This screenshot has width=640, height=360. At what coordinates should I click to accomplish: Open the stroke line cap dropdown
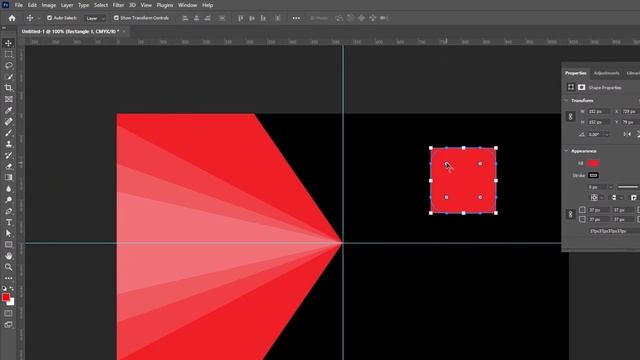click(x=616, y=198)
